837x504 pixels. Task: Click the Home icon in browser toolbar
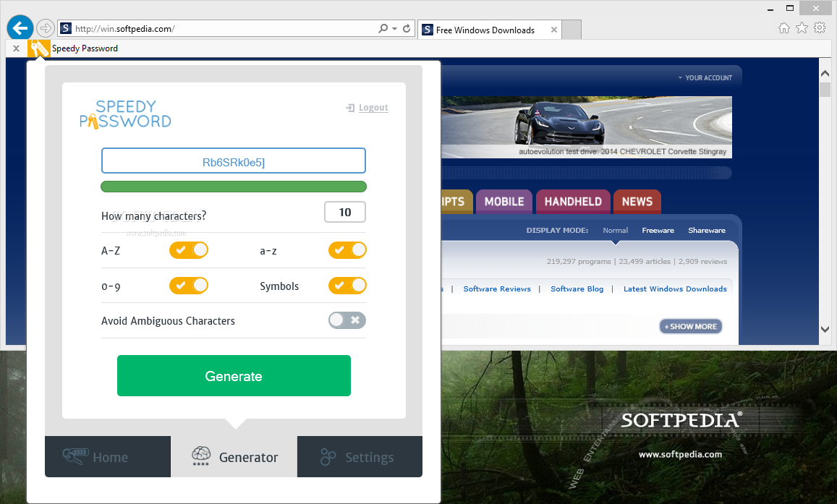tap(783, 27)
